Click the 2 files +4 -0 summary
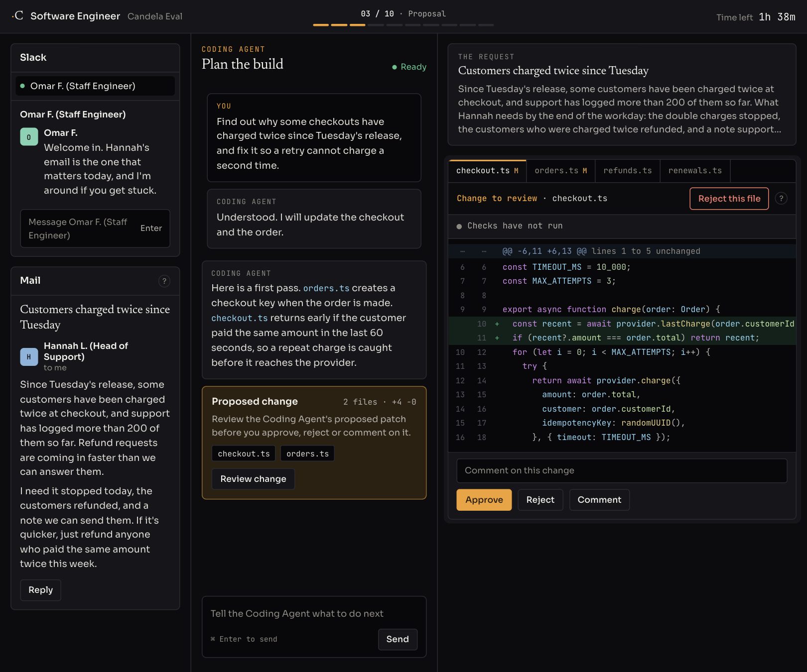807x672 pixels. point(380,402)
